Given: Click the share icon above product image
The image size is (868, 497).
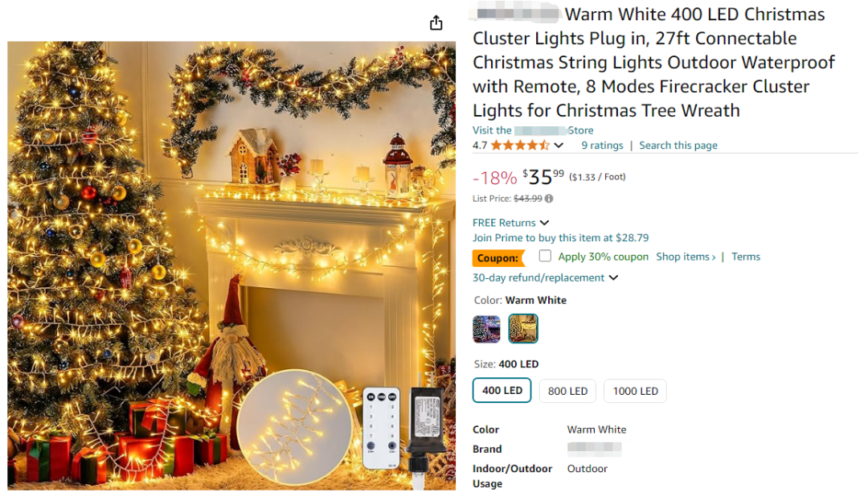Looking at the screenshot, I should 436,23.
